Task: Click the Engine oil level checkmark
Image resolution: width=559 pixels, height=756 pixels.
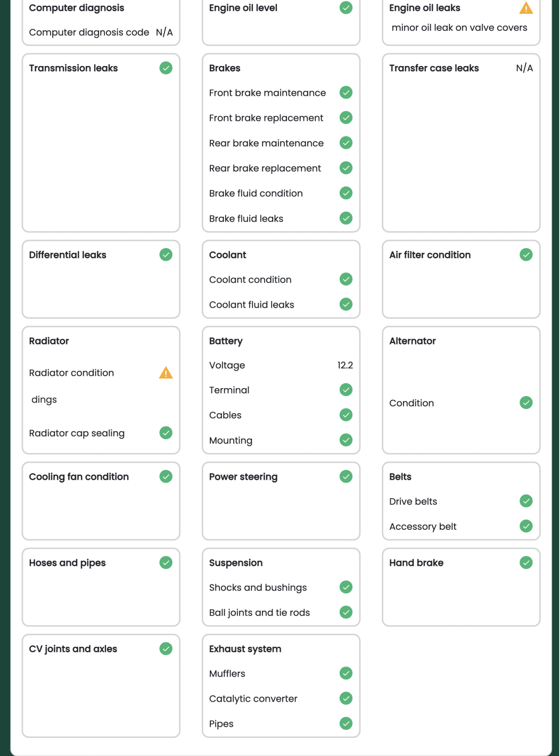Action: (346, 8)
